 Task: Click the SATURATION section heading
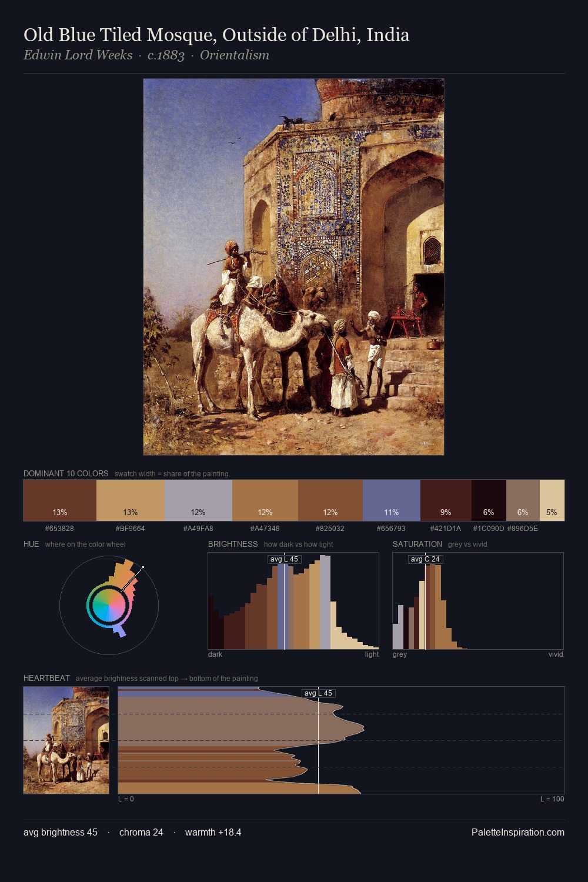click(417, 544)
